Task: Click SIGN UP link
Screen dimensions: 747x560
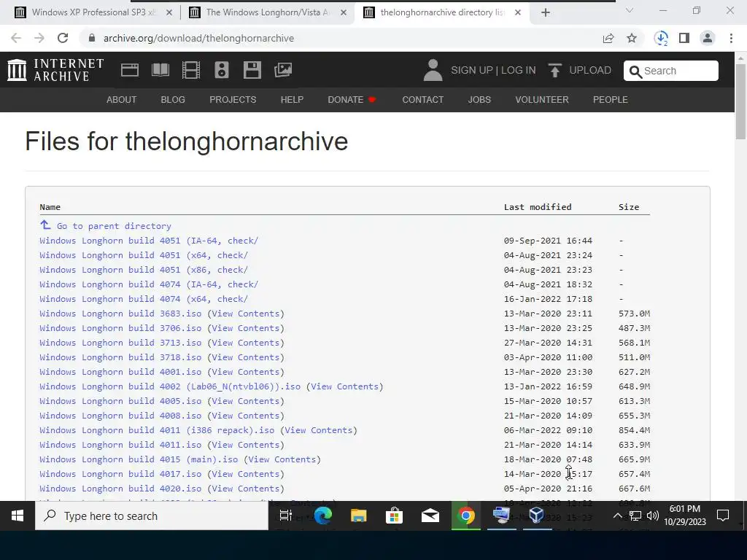Action: 472,70
